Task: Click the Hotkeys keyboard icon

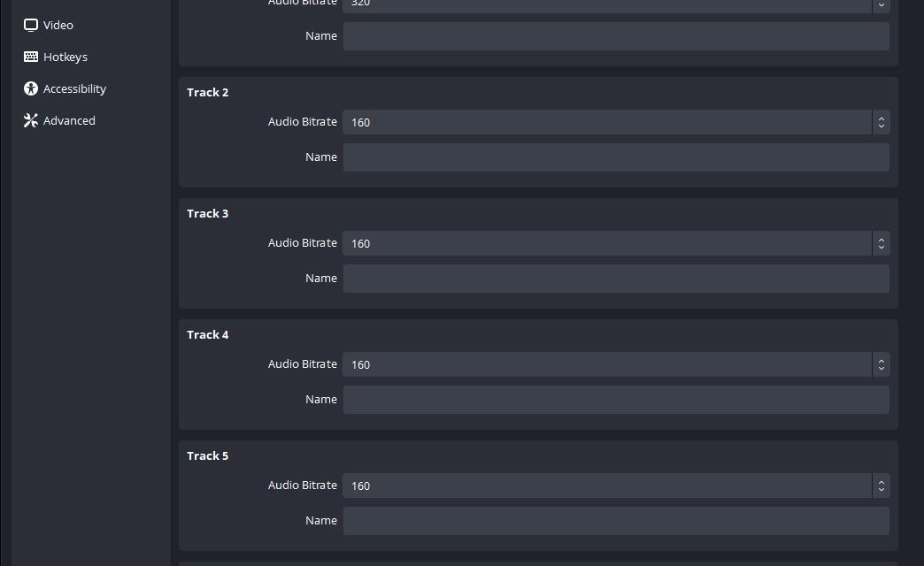Action: click(31, 57)
